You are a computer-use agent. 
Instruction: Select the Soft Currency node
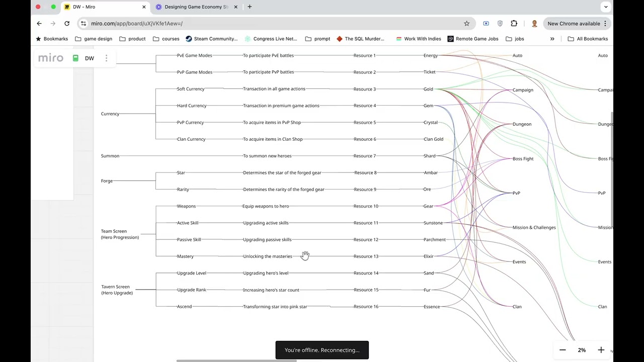191,89
